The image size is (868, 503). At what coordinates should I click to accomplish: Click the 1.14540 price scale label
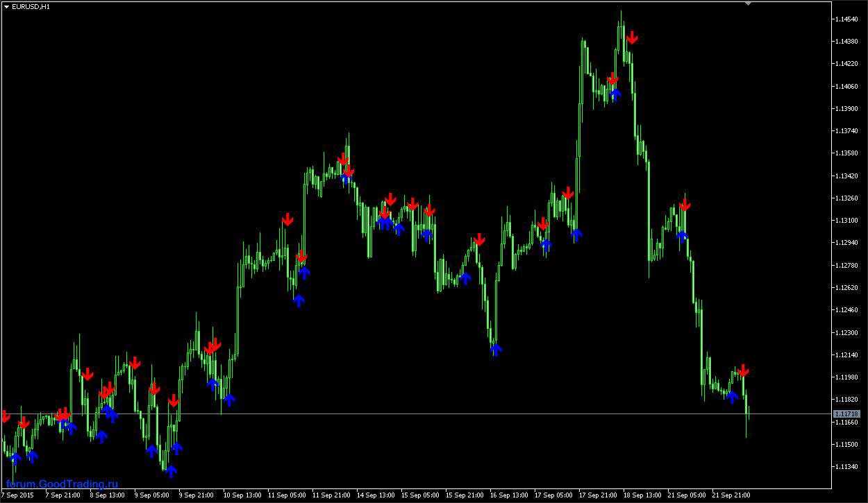tap(845, 19)
